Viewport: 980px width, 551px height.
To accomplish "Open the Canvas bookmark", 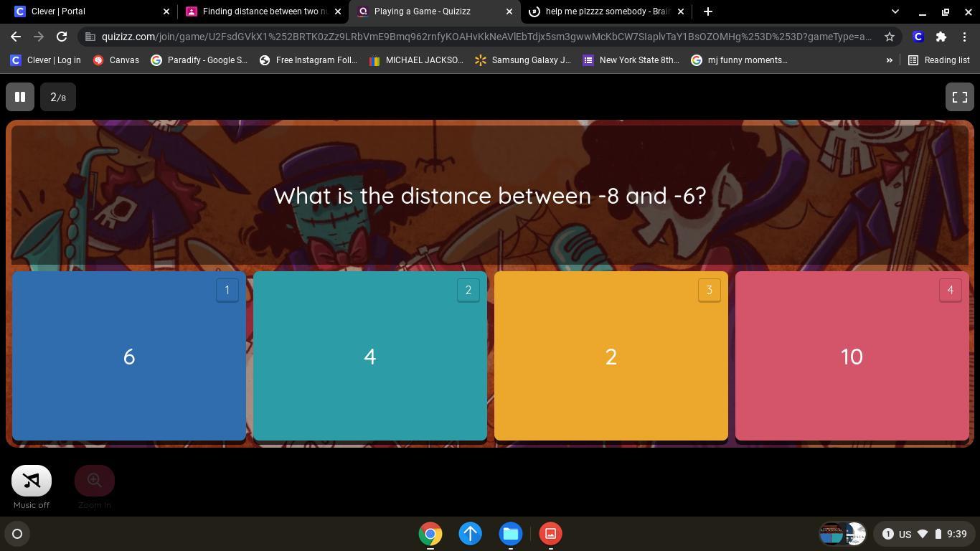I will tap(116, 60).
